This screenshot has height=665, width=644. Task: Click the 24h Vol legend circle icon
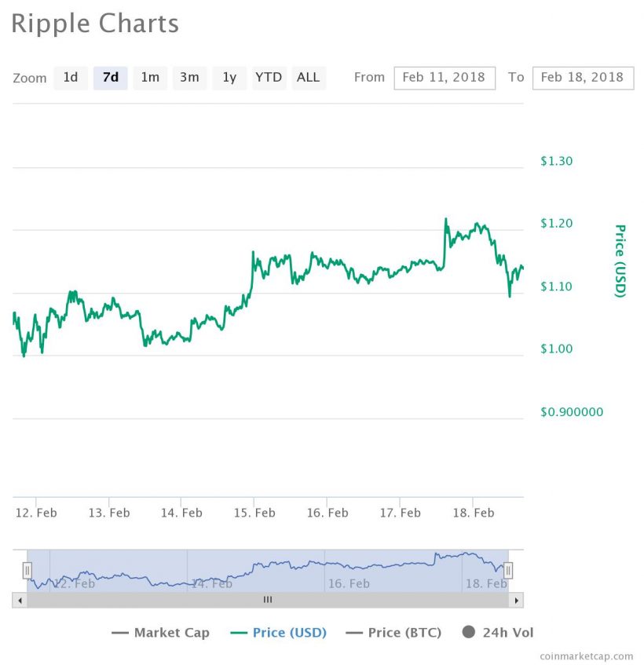(469, 632)
